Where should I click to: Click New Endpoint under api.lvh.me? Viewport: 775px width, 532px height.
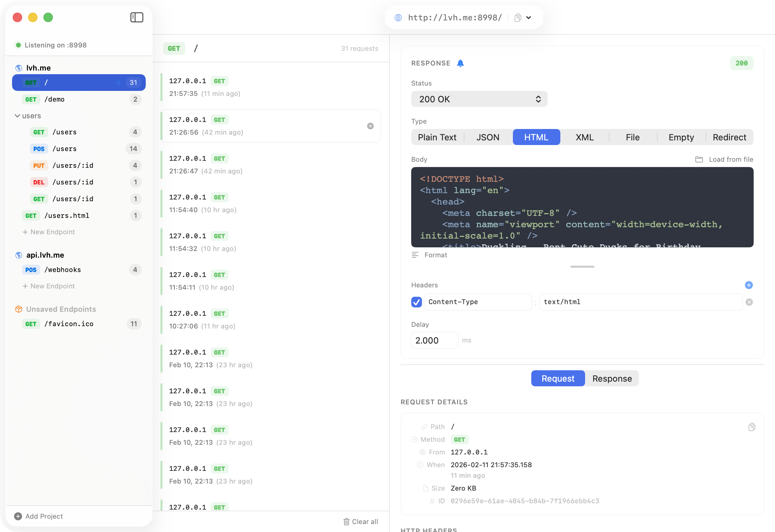[x=49, y=286]
